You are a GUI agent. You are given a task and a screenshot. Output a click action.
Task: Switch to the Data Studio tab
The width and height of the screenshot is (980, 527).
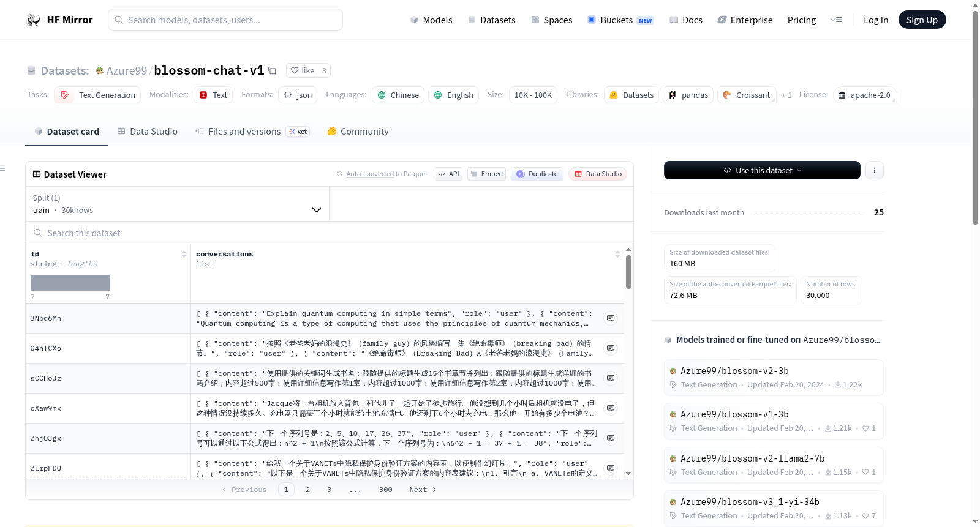pyautogui.click(x=148, y=131)
